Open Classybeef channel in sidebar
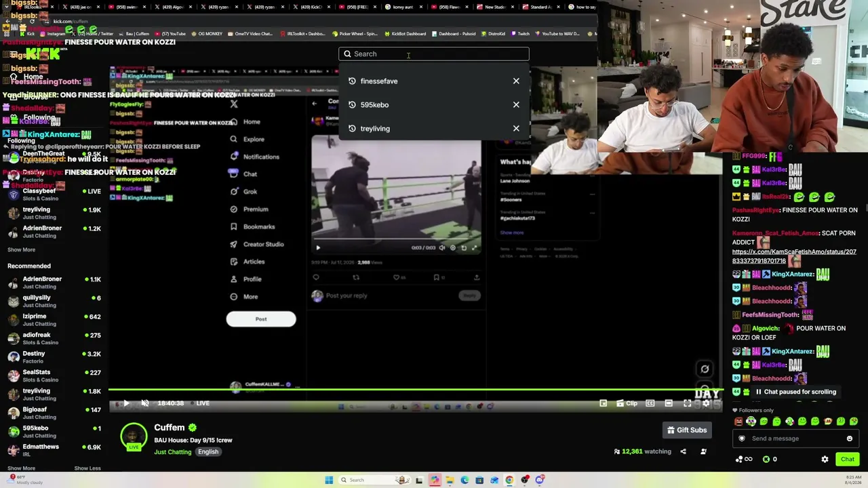Viewport: 868px width, 488px height. point(54,195)
